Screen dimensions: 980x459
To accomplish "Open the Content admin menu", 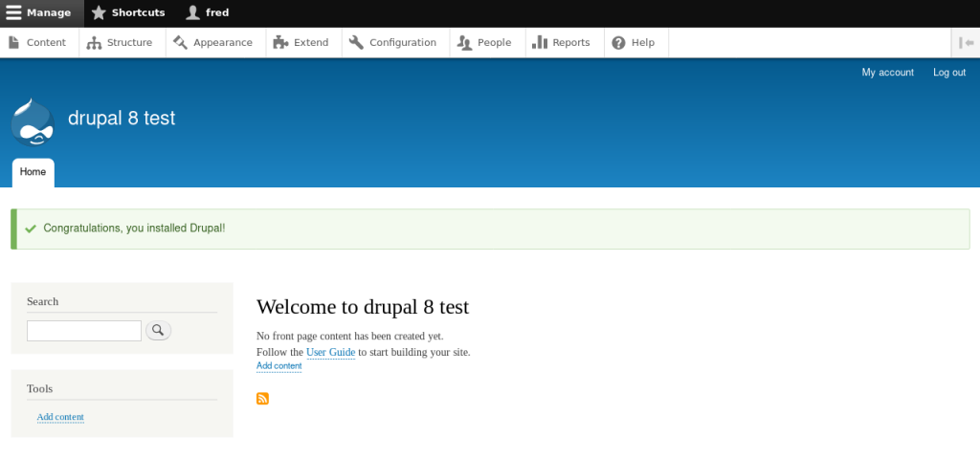I will coord(38,42).
